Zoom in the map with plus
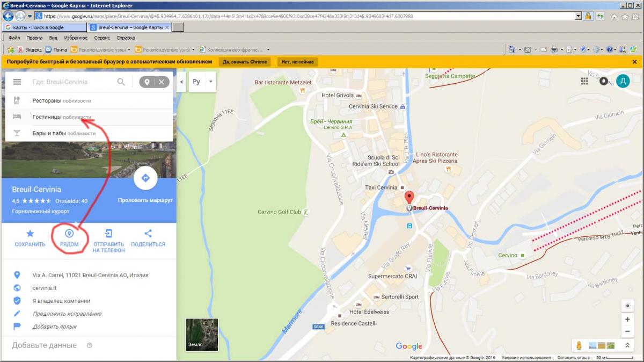Viewport: 644px width, 362px height. pos(627,319)
